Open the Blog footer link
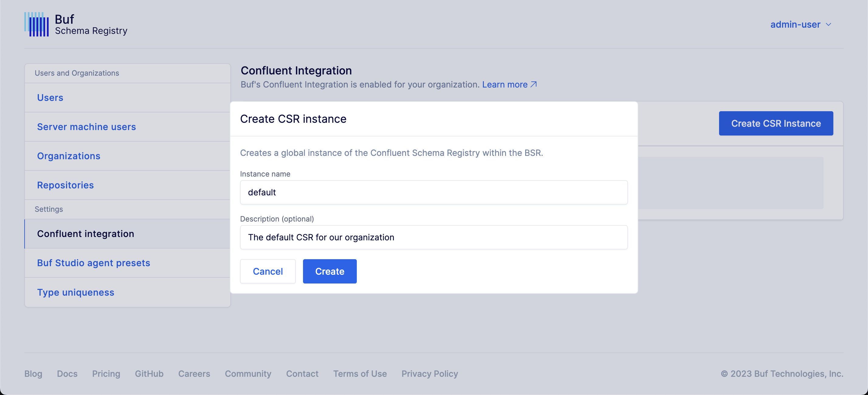868x395 pixels. 33,373
